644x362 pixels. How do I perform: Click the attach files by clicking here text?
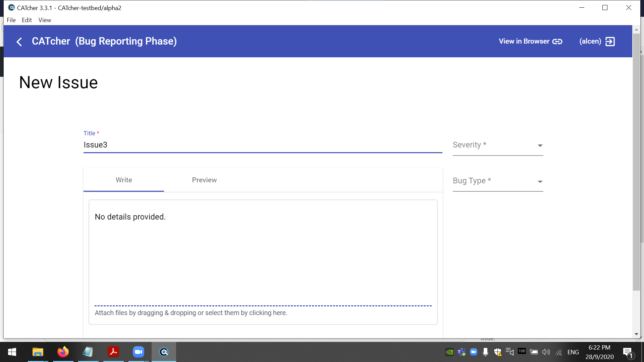tap(191, 313)
